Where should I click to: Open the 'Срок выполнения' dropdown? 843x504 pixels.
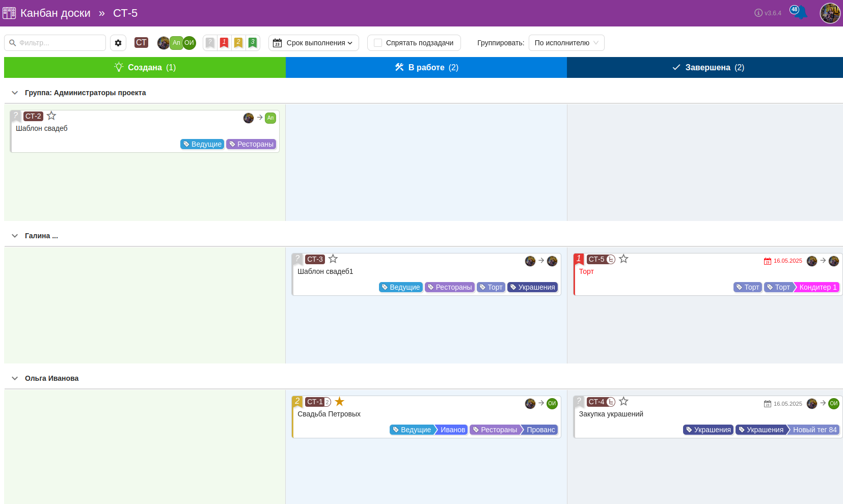pyautogui.click(x=313, y=43)
